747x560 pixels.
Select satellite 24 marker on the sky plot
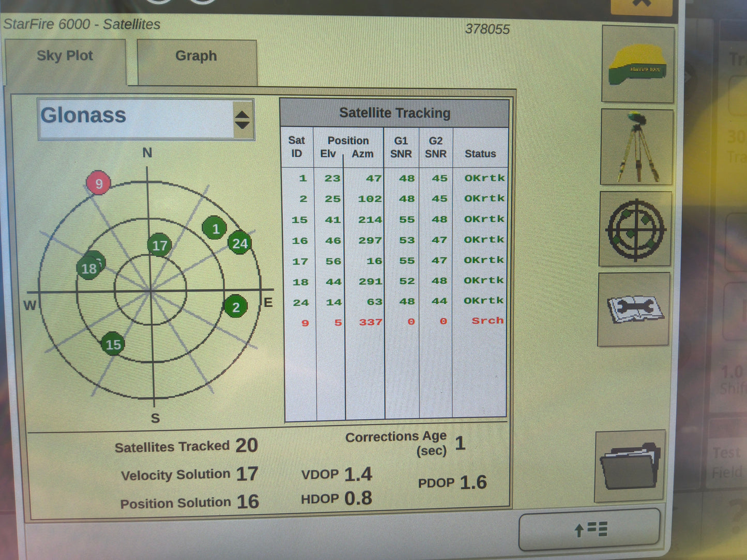tap(240, 243)
